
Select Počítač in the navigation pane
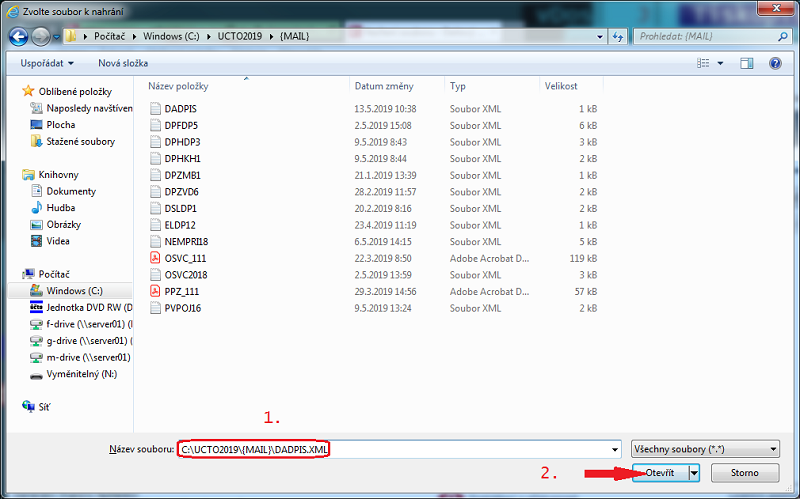(54, 274)
